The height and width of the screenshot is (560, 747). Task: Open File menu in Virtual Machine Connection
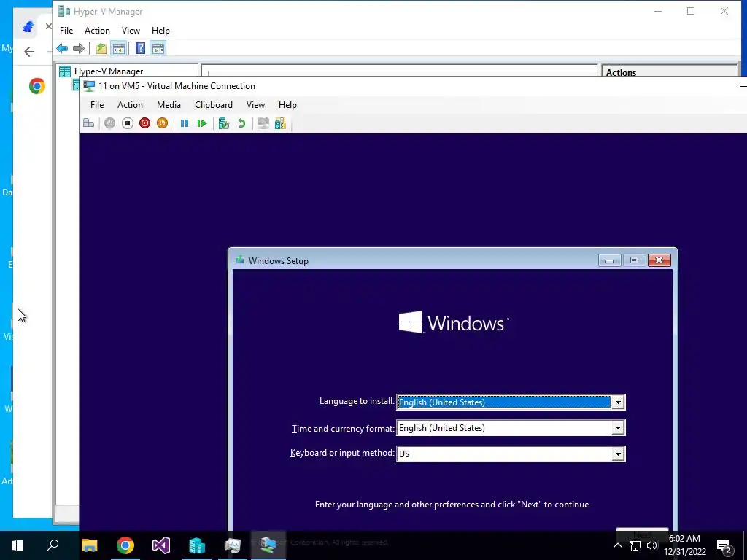[97, 105]
